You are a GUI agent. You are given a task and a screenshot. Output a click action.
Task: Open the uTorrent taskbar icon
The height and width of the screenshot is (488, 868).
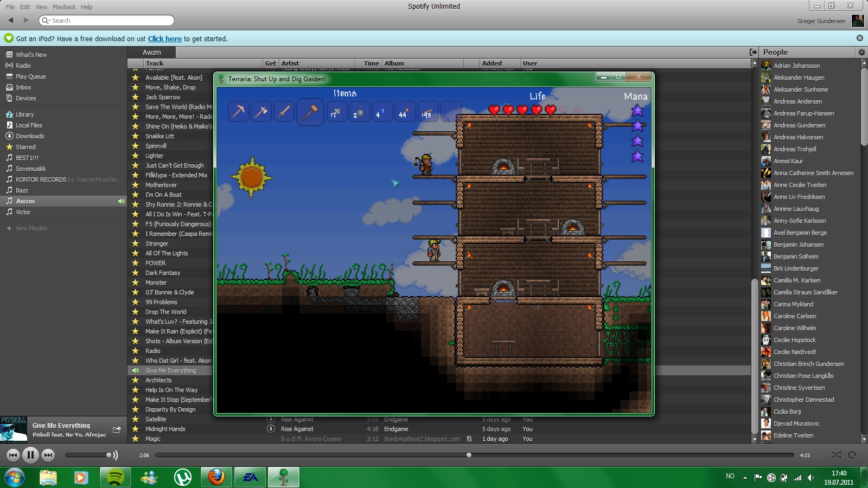point(182,477)
